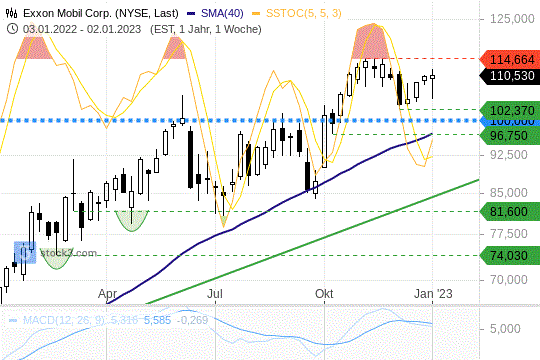Select the SSTOC(5, 5, 3) indicator label
Viewport: 540px width, 360px height.
click(304, 13)
